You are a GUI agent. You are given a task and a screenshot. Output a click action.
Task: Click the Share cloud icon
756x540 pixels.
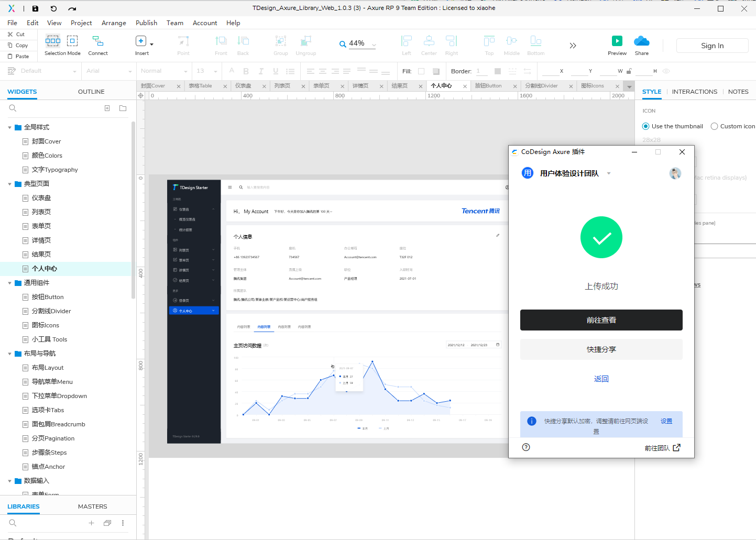641,41
